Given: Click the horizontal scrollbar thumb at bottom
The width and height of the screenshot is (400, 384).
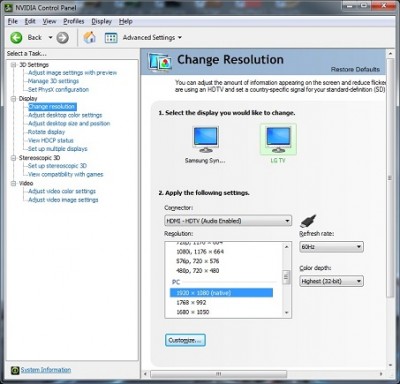Looking at the screenshot, I should 219,374.
